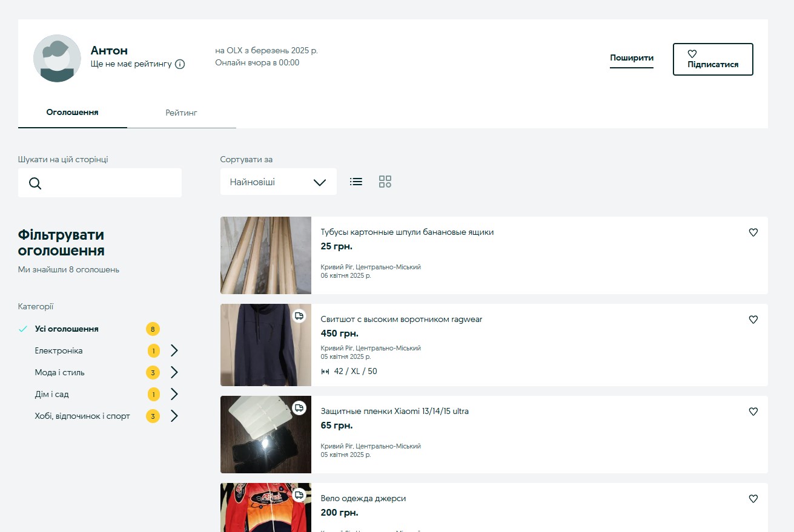
Task: Expand Хобі, відпочинок і спорт category
Action: (174, 416)
